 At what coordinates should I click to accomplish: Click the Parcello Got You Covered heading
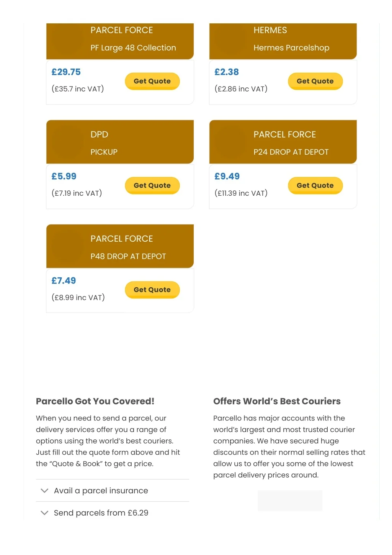click(95, 401)
